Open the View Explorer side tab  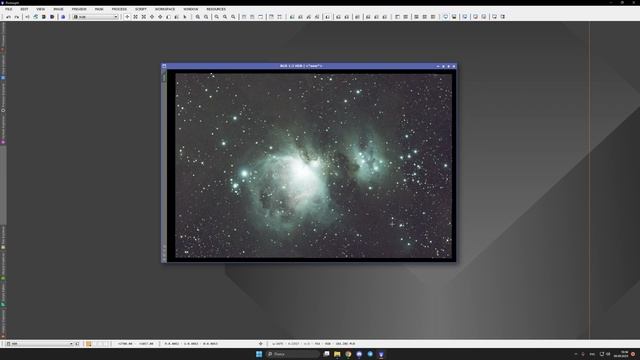tap(3, 67)
